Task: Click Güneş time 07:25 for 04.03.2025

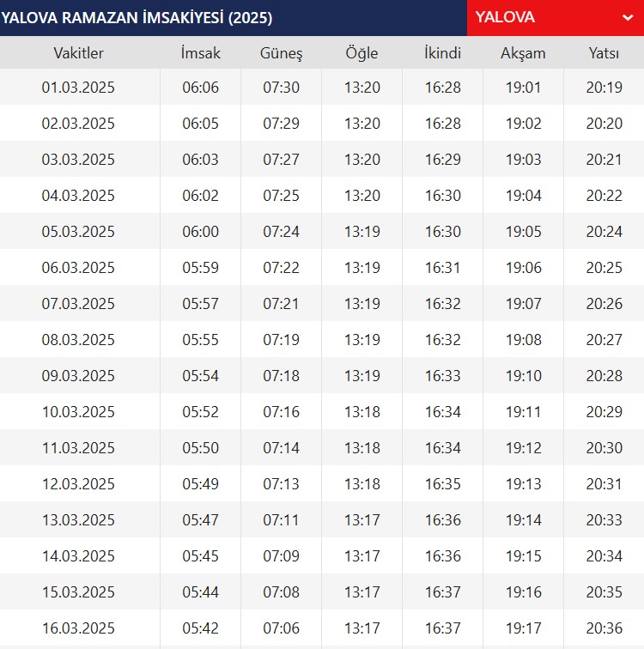Action: (281, 196)
